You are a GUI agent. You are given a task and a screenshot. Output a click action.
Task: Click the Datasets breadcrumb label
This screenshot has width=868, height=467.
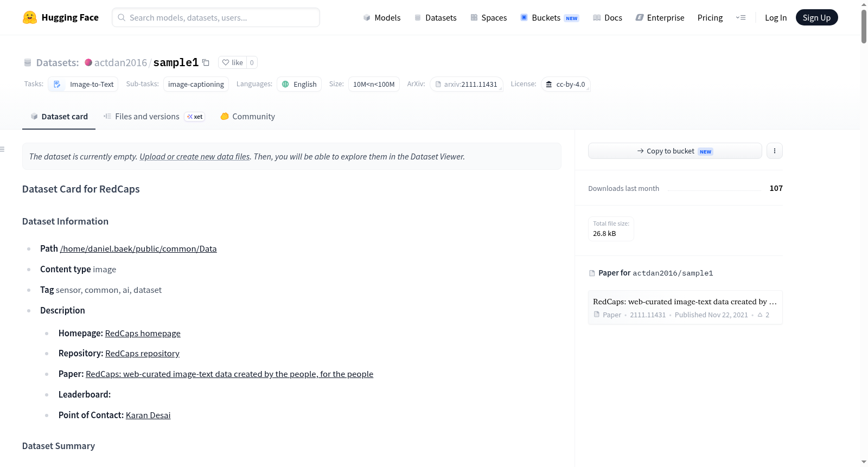pos(58,62)
